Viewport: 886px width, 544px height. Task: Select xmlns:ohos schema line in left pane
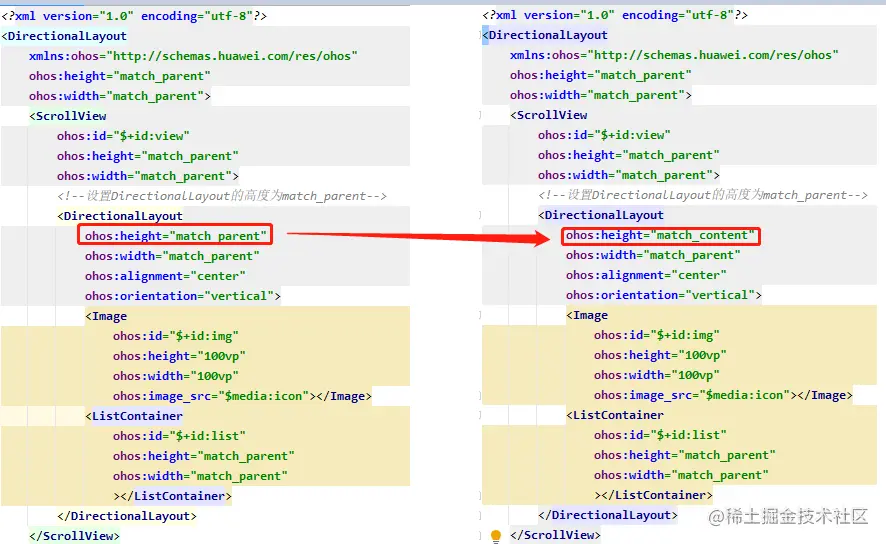click(193, 56)
